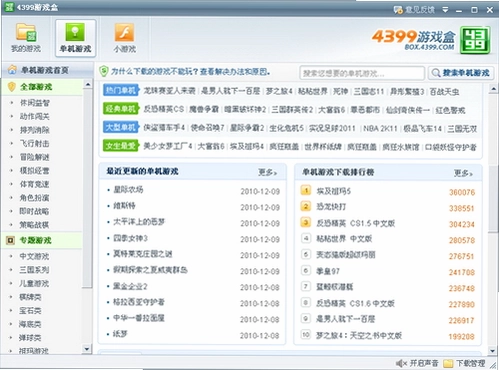
Task: Click the 搜索单机游戏 button
Action: [461, 73]
